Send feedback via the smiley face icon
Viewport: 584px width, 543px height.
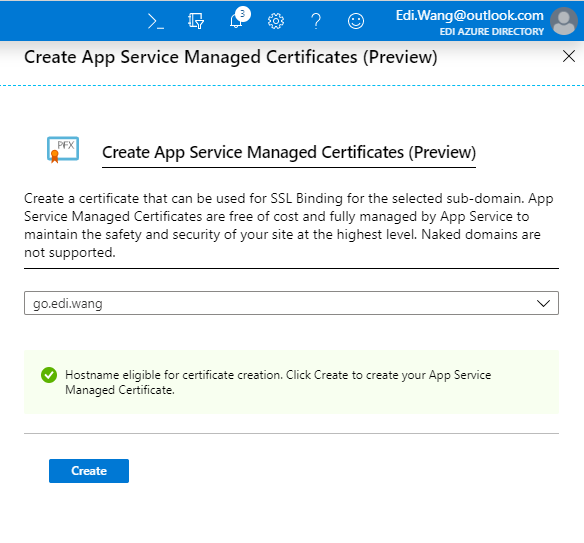pyautogui.click(x=356, y=21)
